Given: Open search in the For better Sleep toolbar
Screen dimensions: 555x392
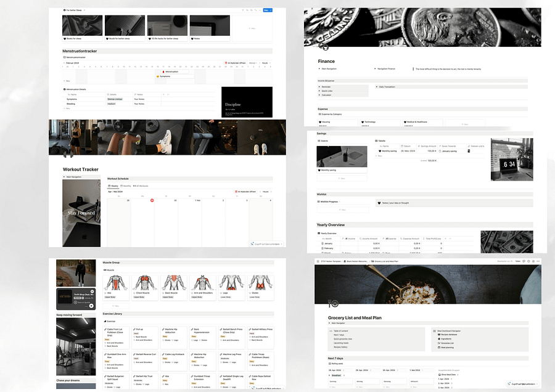Looking at the screenshot, I should (x=252, y=10).
